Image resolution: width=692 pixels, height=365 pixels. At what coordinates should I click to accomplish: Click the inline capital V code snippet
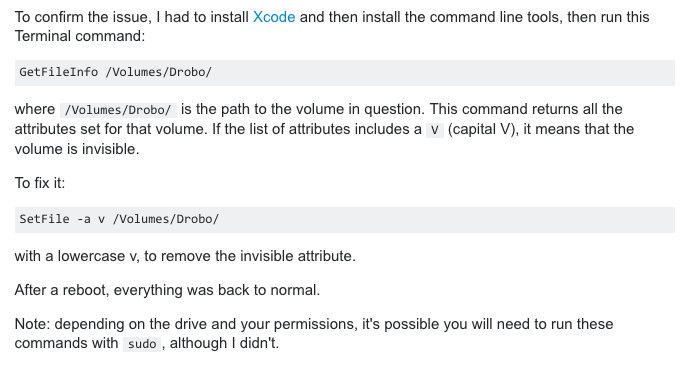[435, 130]
